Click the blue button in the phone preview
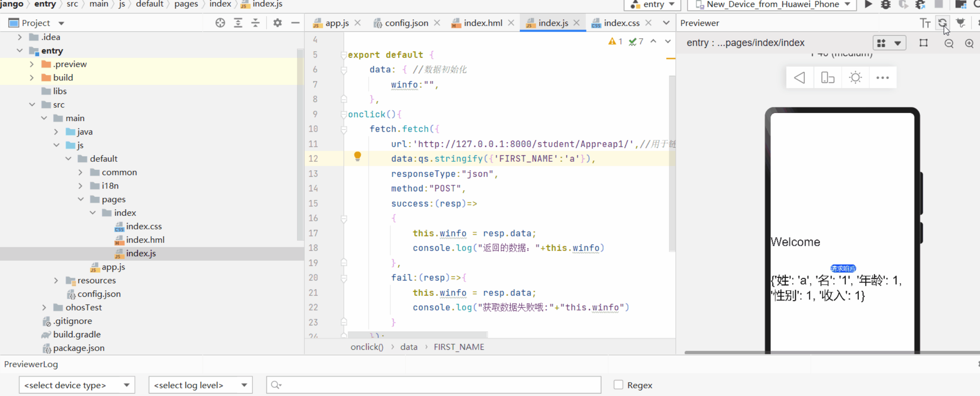Viewport: 980px width, 396px height. [843, 268]
